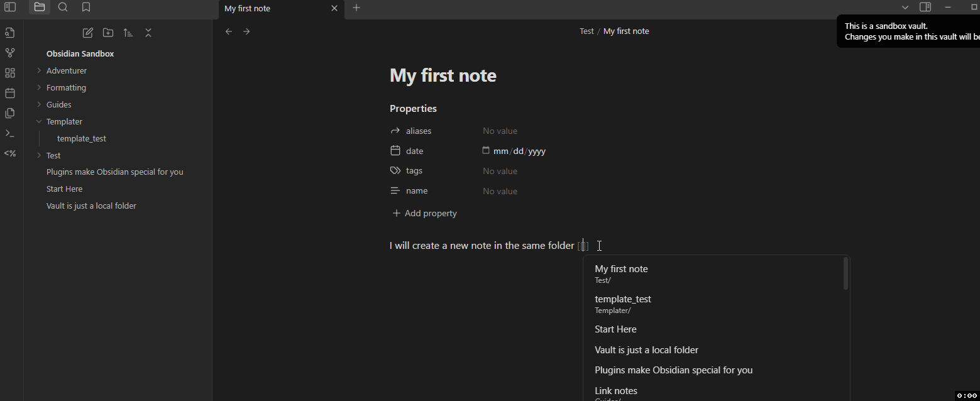Click the link suggestions scrollbar
Screen dimensions: 980x401
(x=846, y=274)
